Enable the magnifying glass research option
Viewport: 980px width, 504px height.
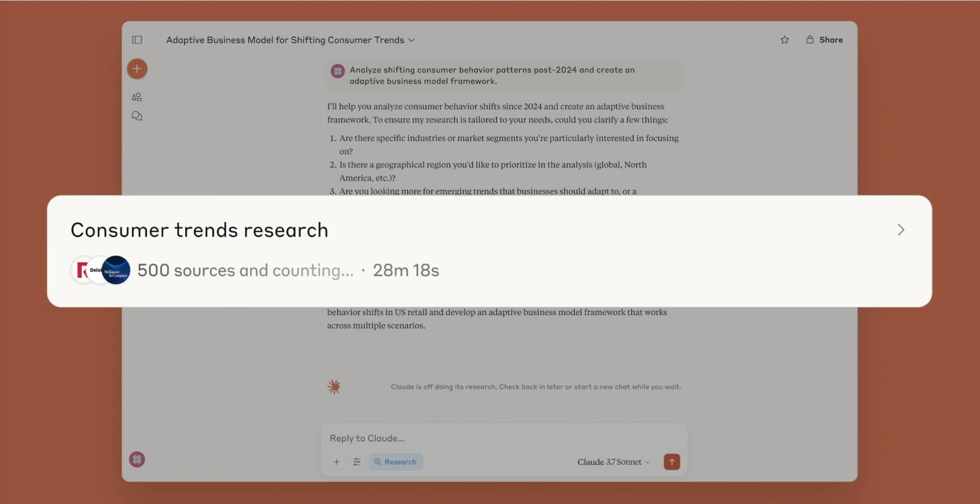(x=378, y=461)
